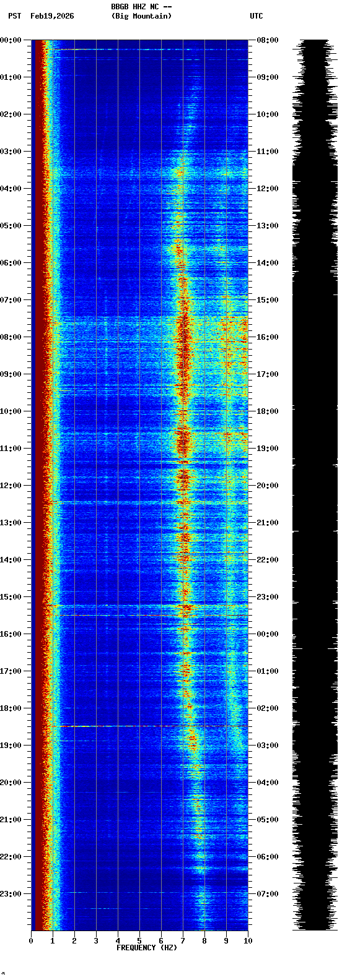Click the station title BBGB HHZ NC --

(141, 7)
